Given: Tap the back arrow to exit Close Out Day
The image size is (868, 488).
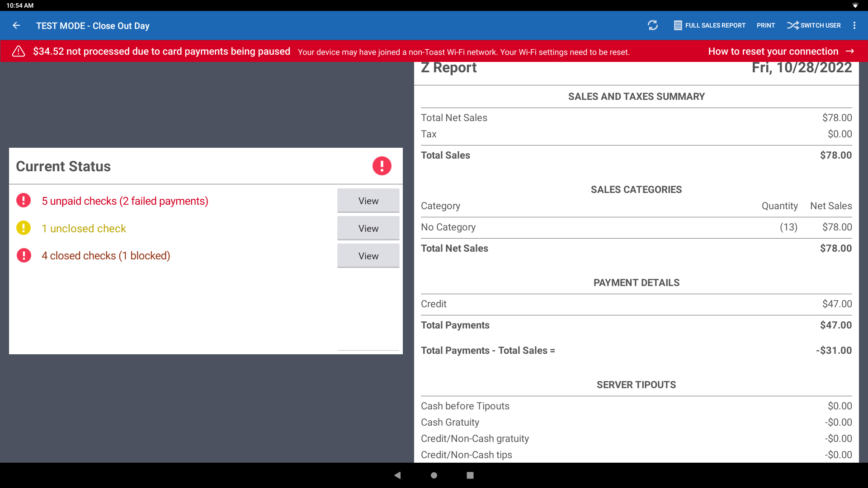Looking at the screenshot, I should tap(17, 26).
